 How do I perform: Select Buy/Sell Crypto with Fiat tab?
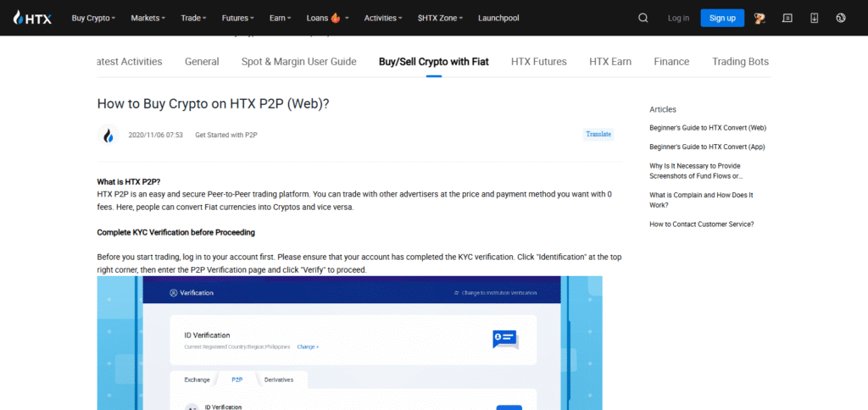click(433, 62)
